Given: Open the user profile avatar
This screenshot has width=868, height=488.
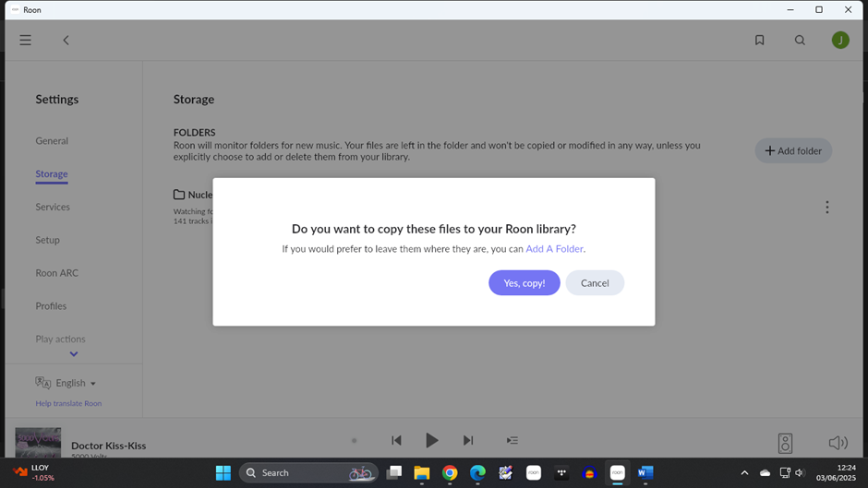Looking at the screenshot, I should click(x=839, y=41).
